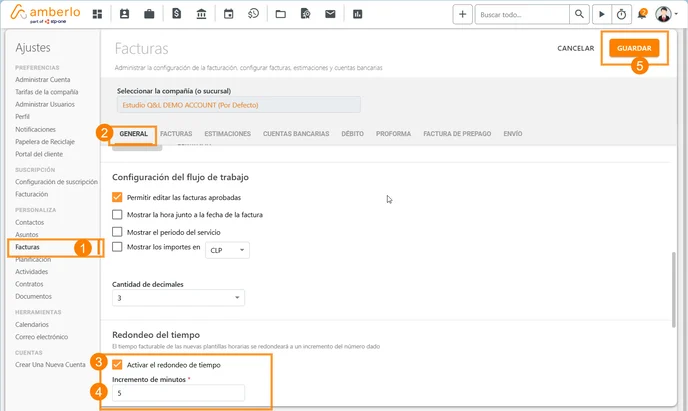Open the Invoices dollar document icon
This screenshot has height=411, width=688.
(x=176, y=14)
